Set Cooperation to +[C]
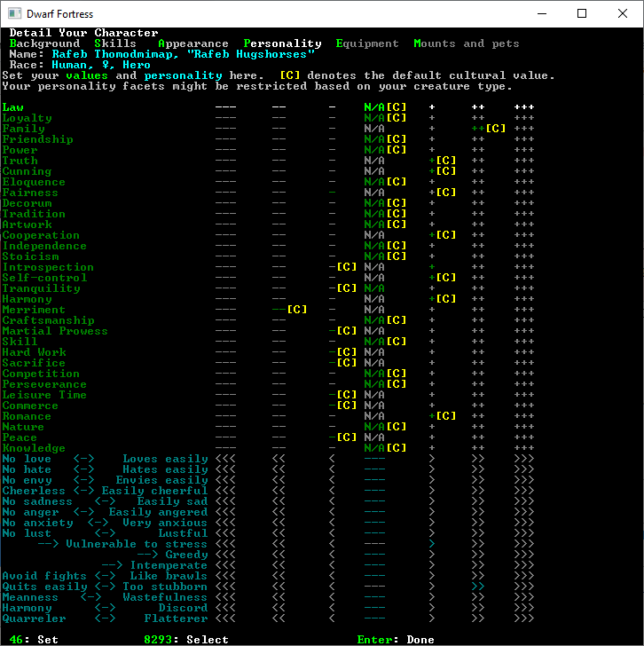644x646 pixels. pyautogui.click(x=443, y=235)
